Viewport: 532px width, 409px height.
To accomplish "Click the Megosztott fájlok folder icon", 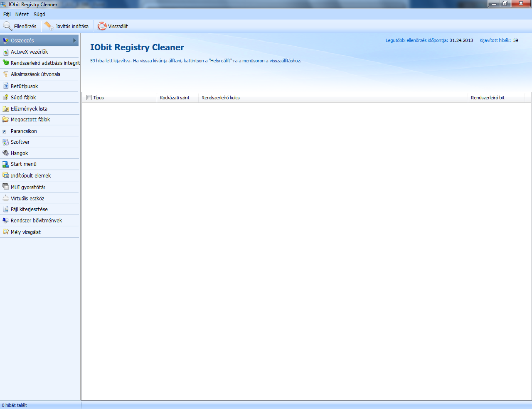I will pos(6,119).
